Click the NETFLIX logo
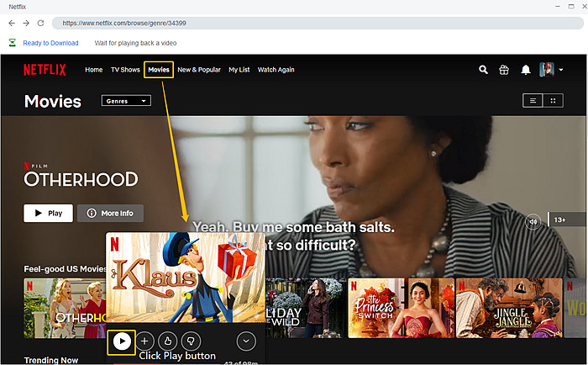Screen dimensions: 588x365 (x=45, y=70)
